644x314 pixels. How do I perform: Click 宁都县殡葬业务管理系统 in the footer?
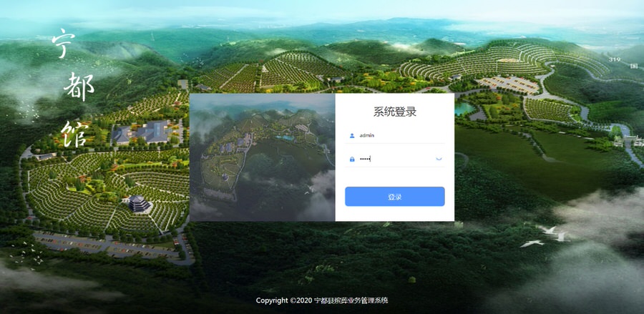351,300
